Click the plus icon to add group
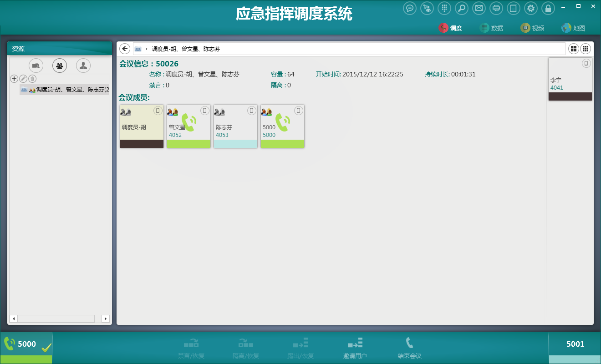 [x=14, y=79]
